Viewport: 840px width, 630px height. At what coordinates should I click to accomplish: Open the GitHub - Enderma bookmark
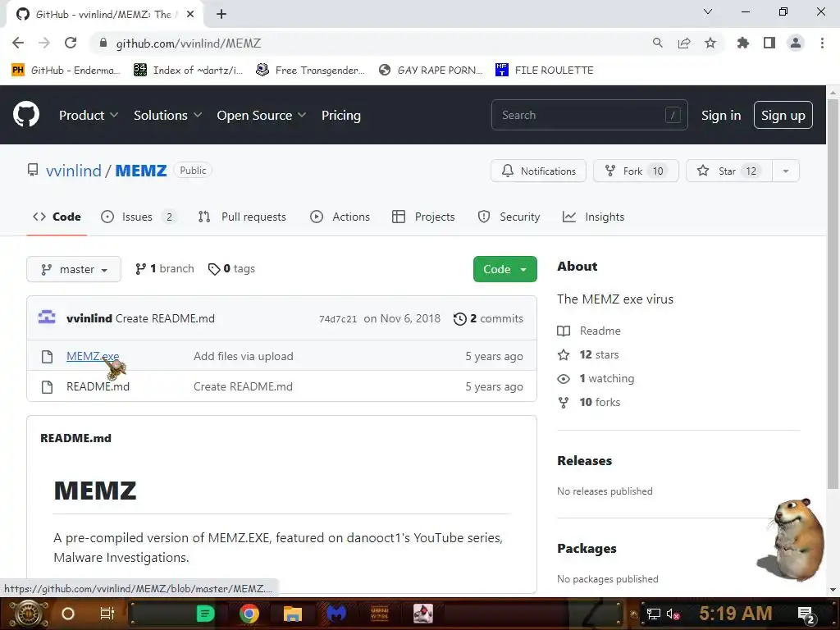click(66, 71)
